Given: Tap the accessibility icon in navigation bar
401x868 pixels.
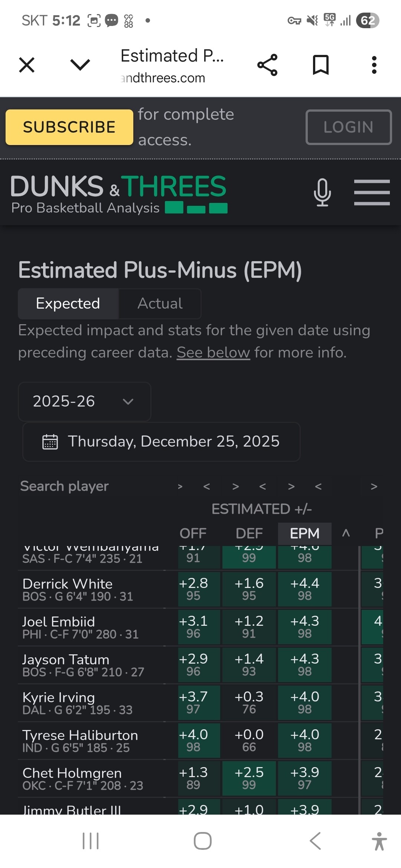Looking at the screenshot, I should pos(379,841).
